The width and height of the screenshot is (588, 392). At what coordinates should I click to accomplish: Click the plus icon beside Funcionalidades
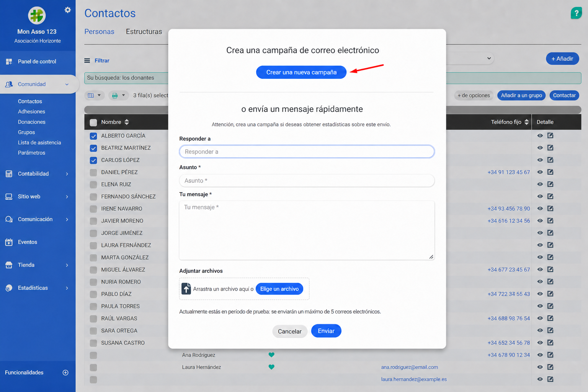click(x=65, y=372)
